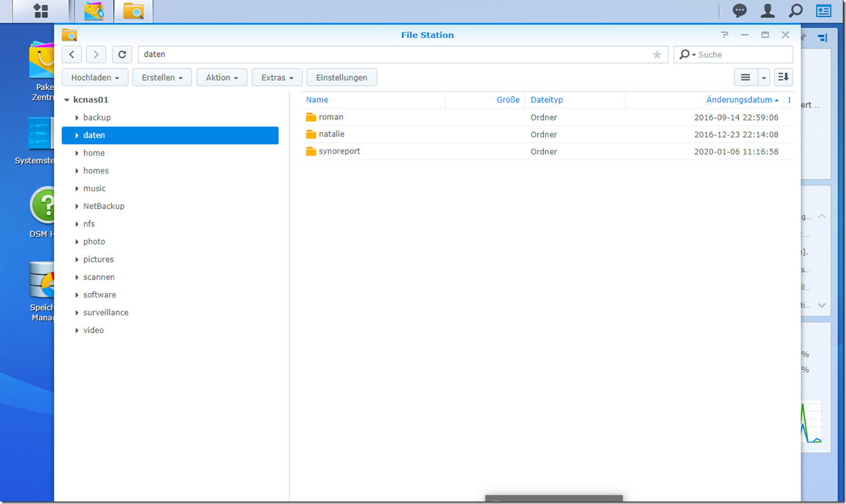Expand the music folder tree arrow
The image size is (846, 504).
[x=77, y=189]
